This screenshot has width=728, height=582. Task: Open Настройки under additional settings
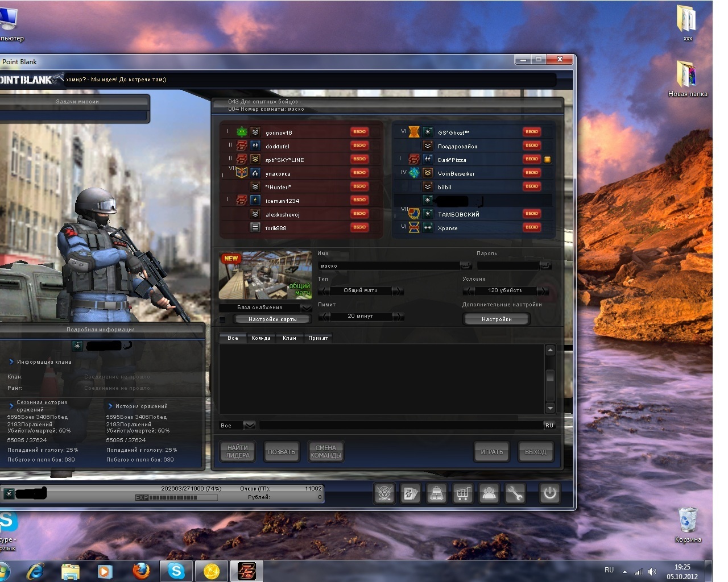click(497, 319)
